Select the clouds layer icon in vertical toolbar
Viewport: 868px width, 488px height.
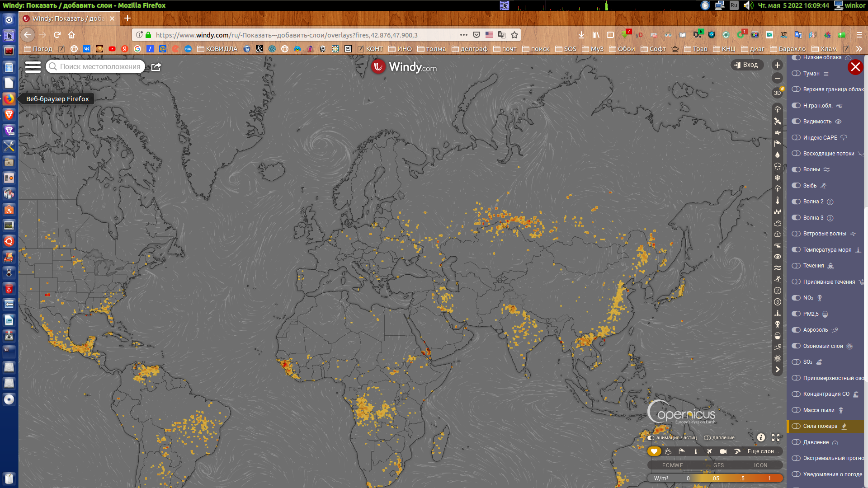pyautogui.click(x=778, y=223)
